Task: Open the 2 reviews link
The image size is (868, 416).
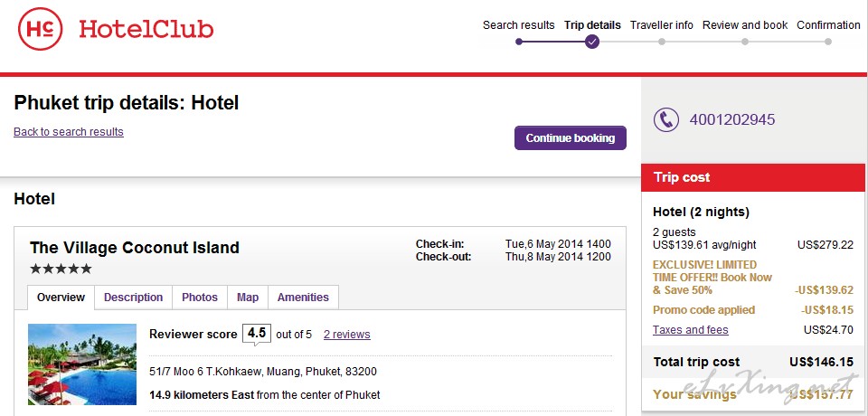Action: point(347,335)
